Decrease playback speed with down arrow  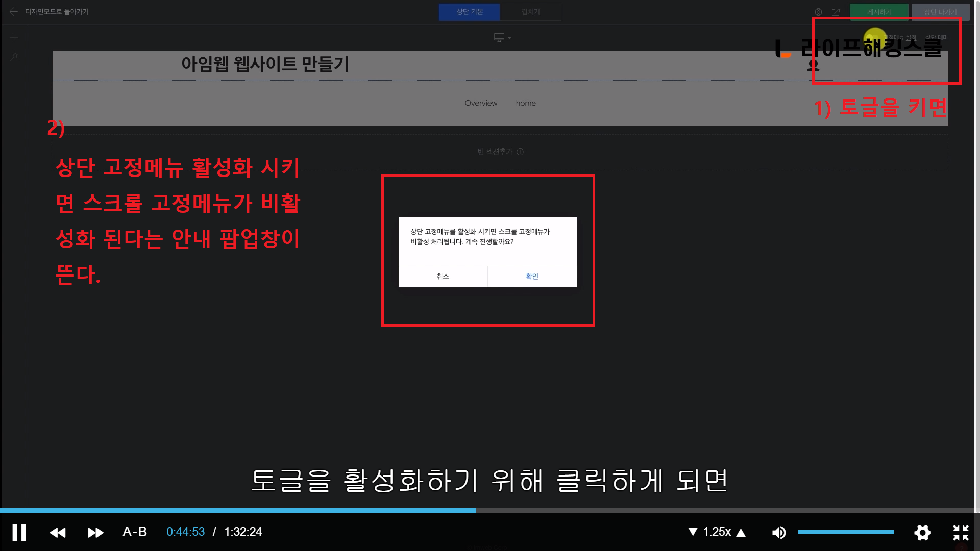(693, 532)
